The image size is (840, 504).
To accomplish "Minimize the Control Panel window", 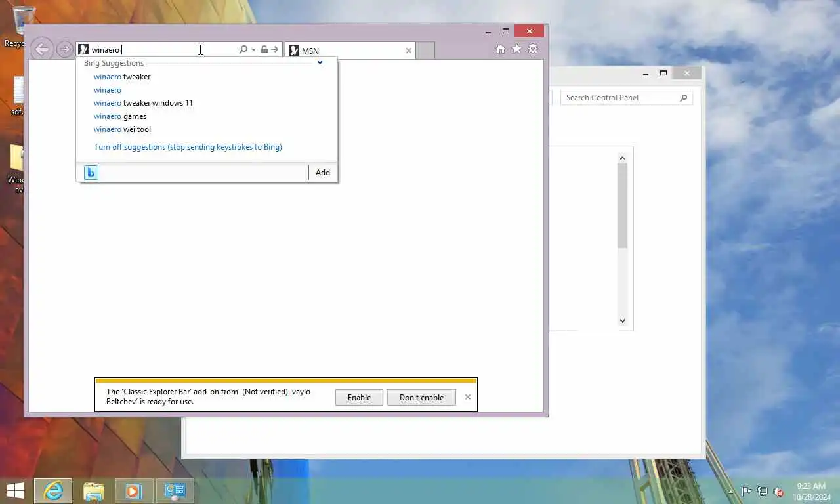I will pos(646,73).
